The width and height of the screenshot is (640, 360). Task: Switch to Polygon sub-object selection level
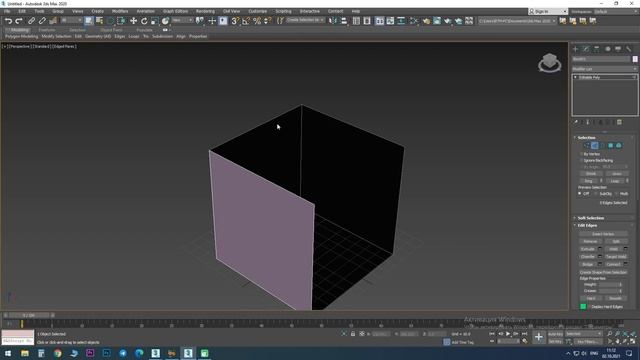point(611,145)
